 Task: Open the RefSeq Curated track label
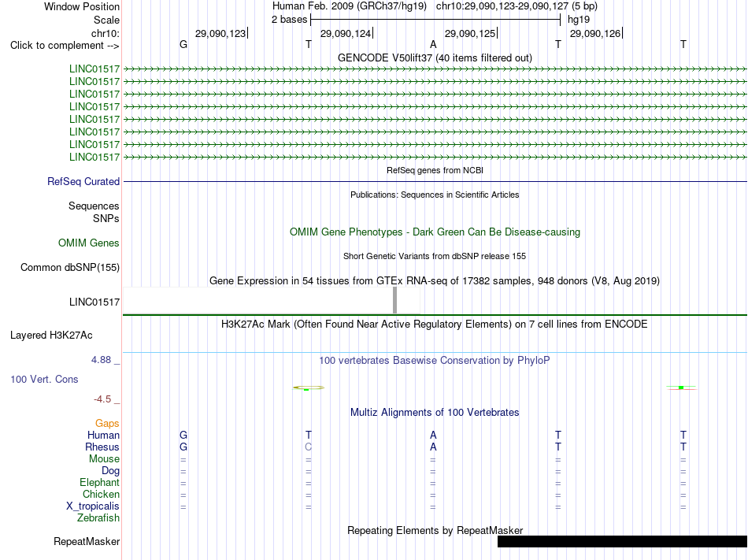83,181
